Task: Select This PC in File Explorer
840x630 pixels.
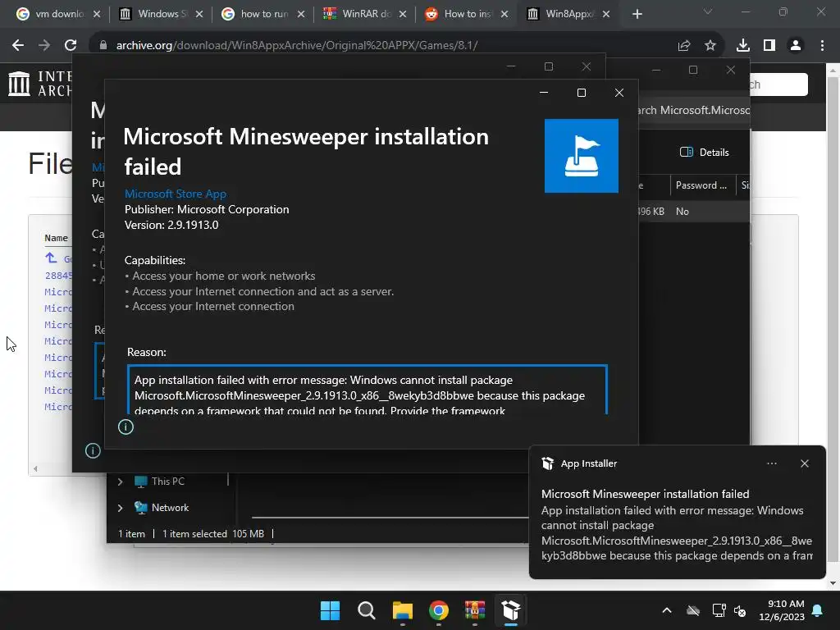Action: pyautogui.click(x=160, y=481)
